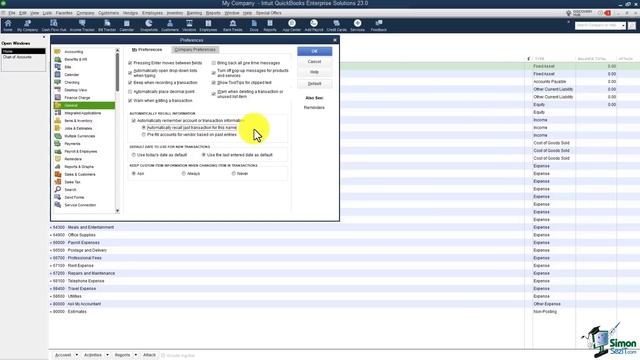
Task: Open Services from the icon toolbar
Action: point(357,25)
